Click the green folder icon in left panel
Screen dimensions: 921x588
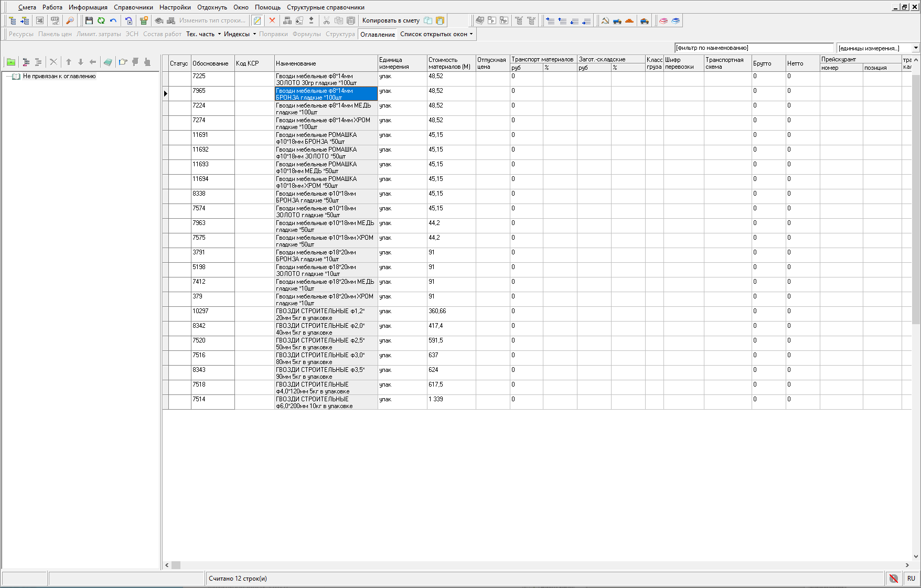10,62
